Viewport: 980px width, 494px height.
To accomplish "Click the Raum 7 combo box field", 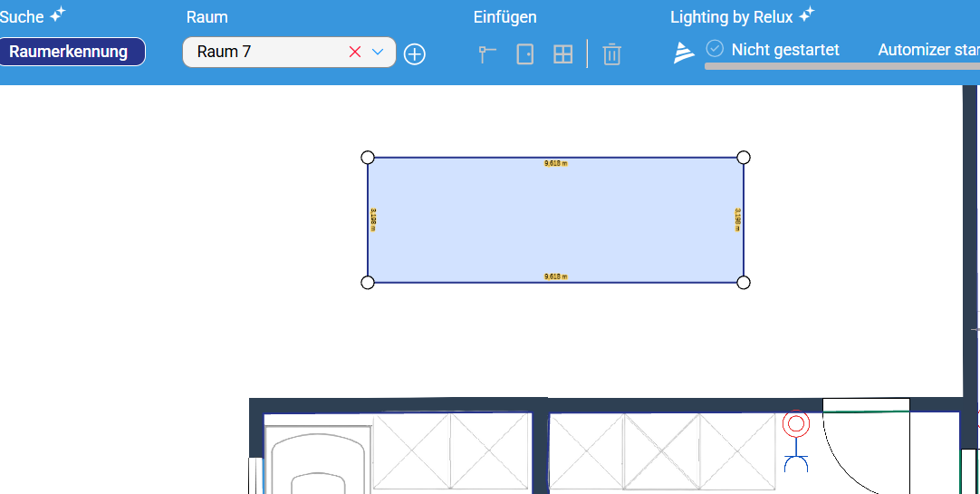I will 289,52.
